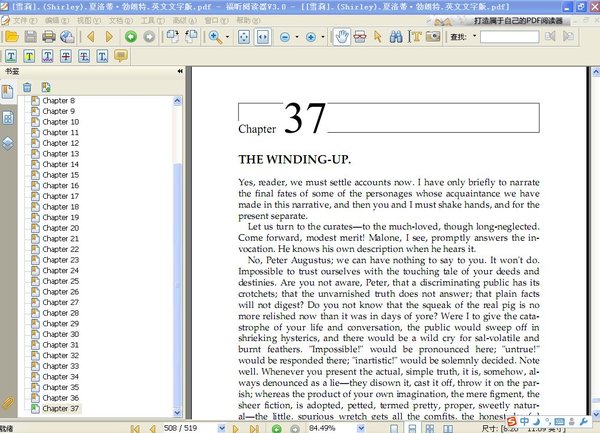Open the Bookmarks panel tab
600x433 pixels.
[7, 91]
